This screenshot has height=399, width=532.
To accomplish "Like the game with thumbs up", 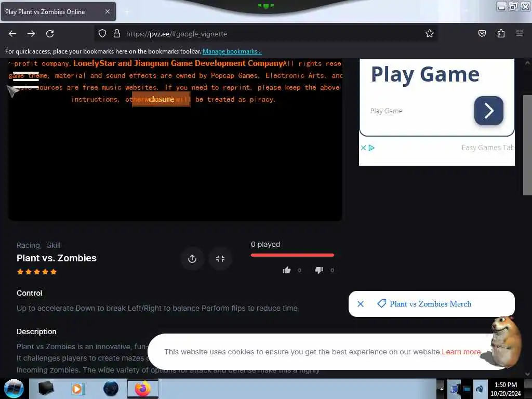I will [x=287, y=270].
